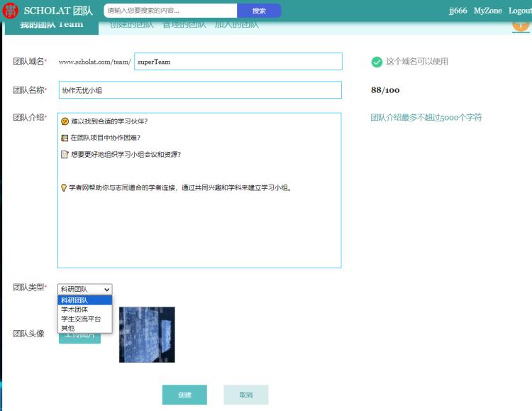Open the 管理的团队 tab
This screenshot has height=411, width=532.
point(184,25)
